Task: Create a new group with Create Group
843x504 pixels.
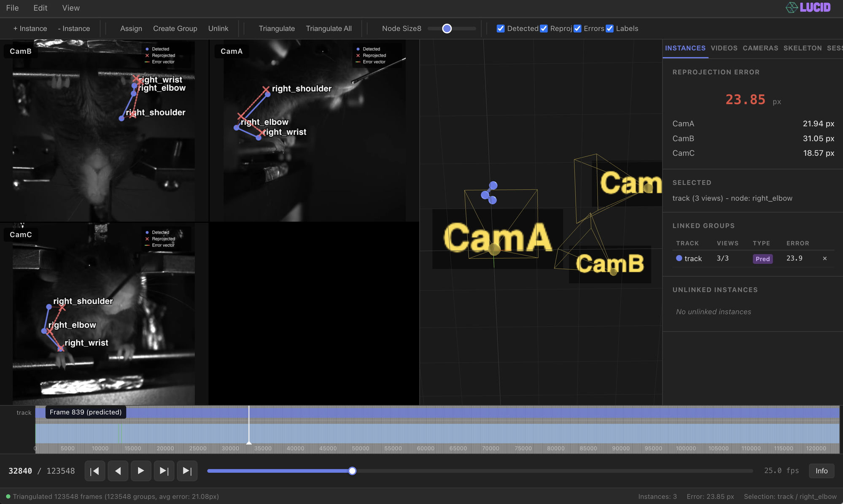Action: [x=175, y=28]
